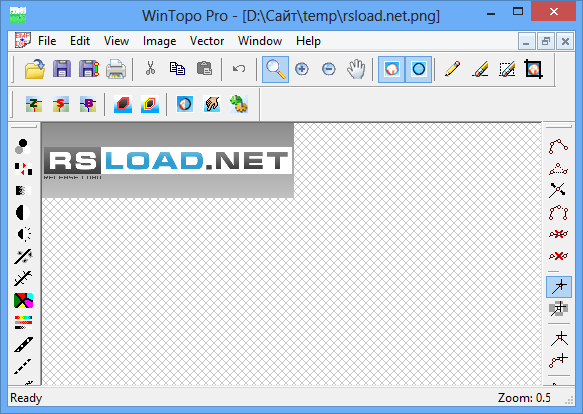Screen dimensions: 583x414
Task: Open the Vector menu
Action: [x=207, y=41]
